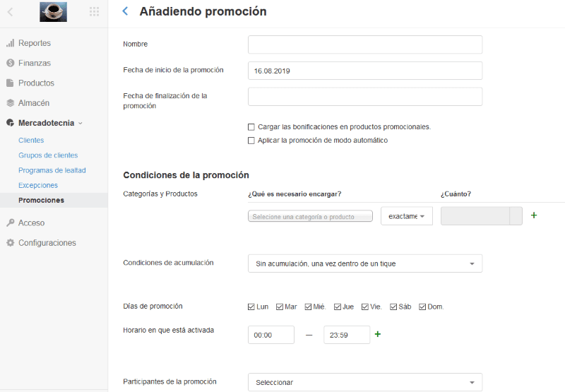Open the exactamente comparison dropdown
The image size is (565, 392).
[407, 216]
